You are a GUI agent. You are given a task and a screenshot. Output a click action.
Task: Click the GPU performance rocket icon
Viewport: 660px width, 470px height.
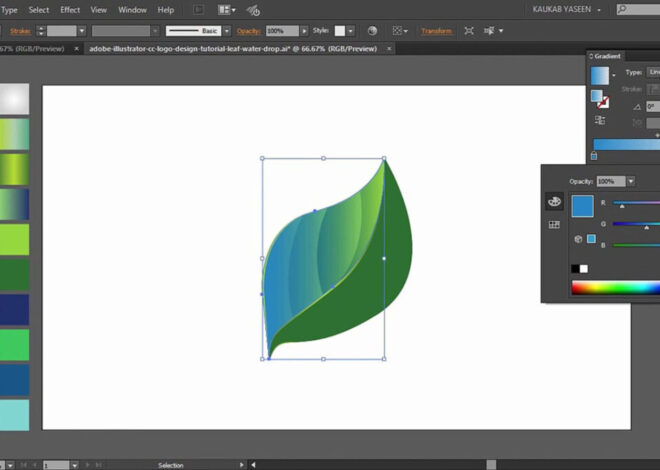click(x=253, y=10)
